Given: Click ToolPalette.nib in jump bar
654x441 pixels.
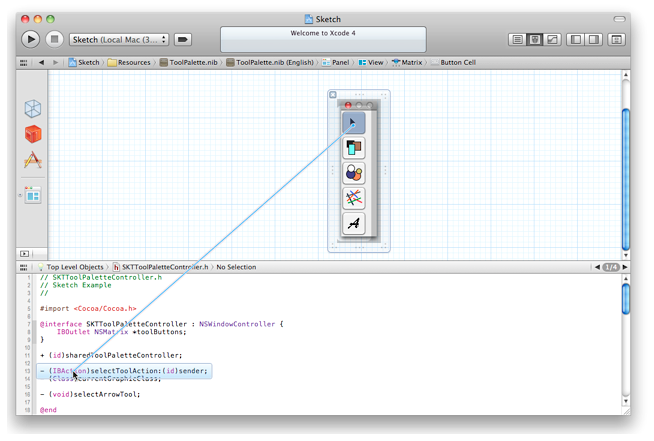Looking at the screenshot, I should [x=189, y=63].
